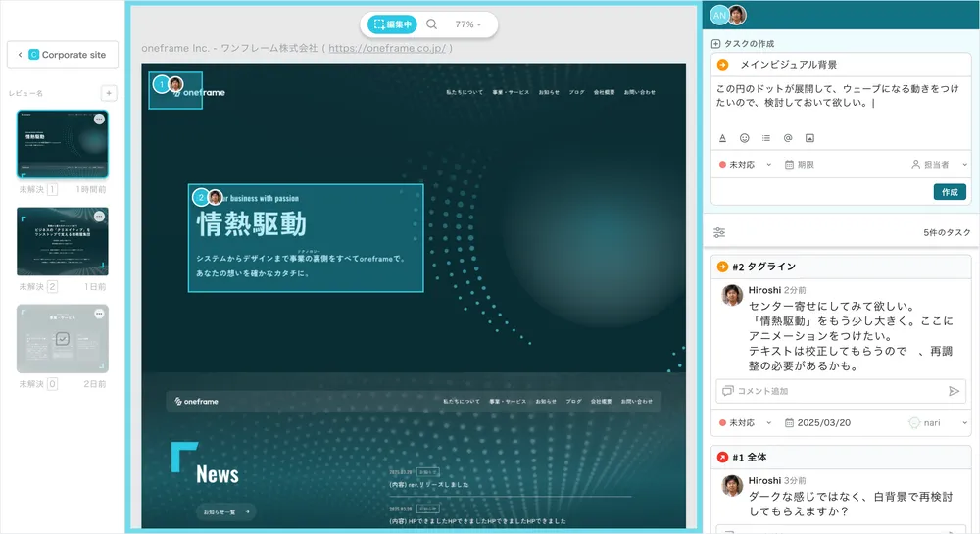This screenshot has width=980, height=534.
Task: Select annotation marker 1 on the logo
Action: point(161,84)
